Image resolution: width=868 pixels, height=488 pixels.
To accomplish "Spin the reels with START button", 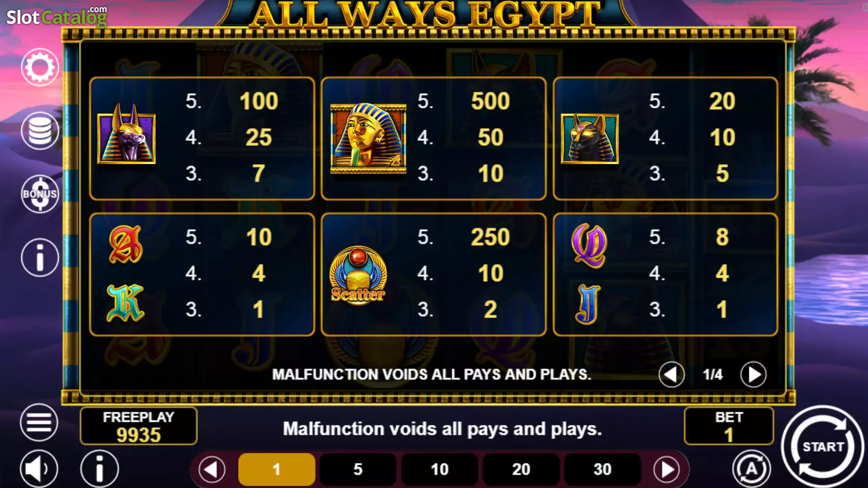I will pyautogui.click(x=823, y=446).
